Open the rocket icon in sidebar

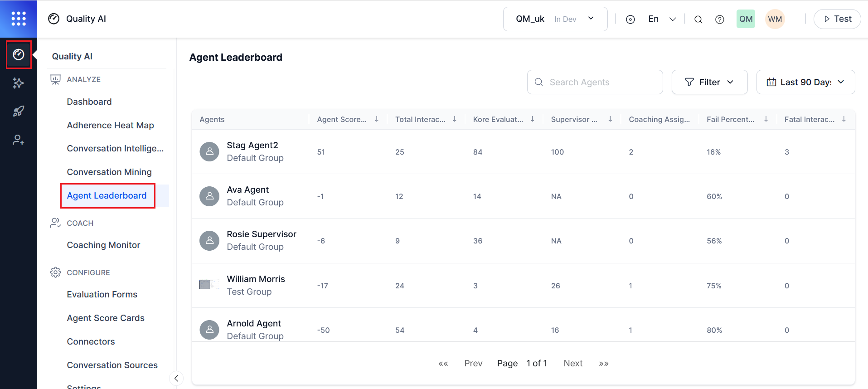19,111
